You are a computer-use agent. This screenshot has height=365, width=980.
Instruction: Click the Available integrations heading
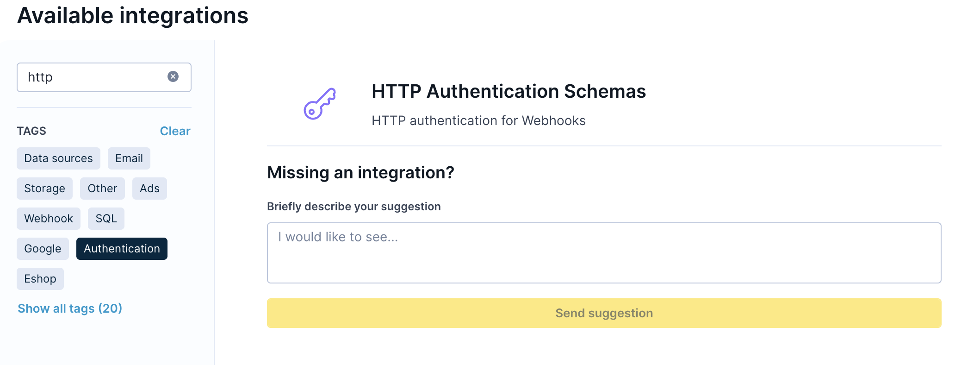[x=133, y=16]
